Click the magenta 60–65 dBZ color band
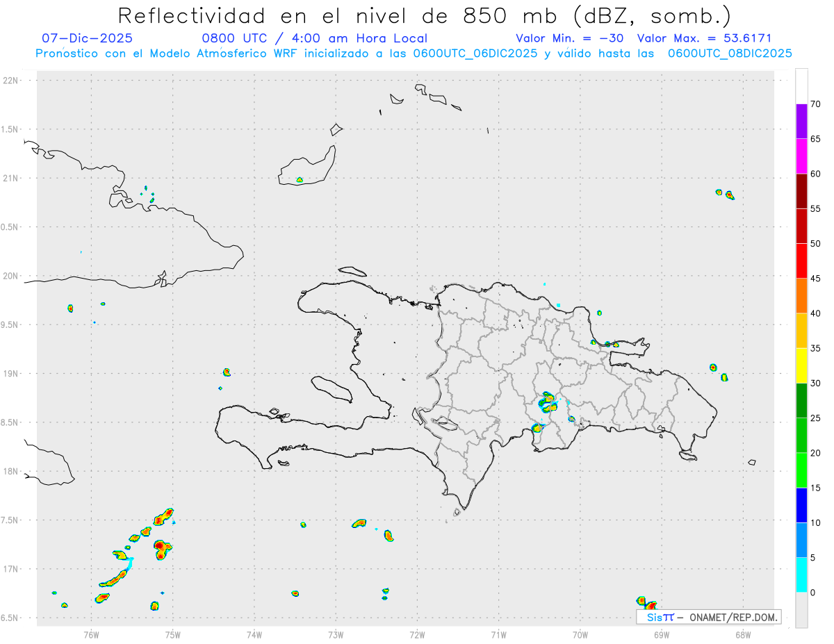Image resolution: width=834 pixels, height=644 pixels. (x=801, y=156)
